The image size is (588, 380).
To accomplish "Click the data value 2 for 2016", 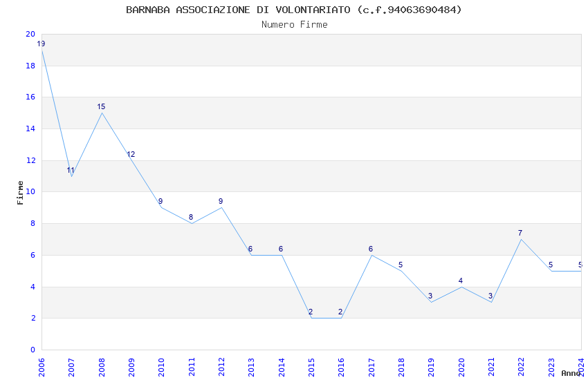I will (x=340, y=312).
